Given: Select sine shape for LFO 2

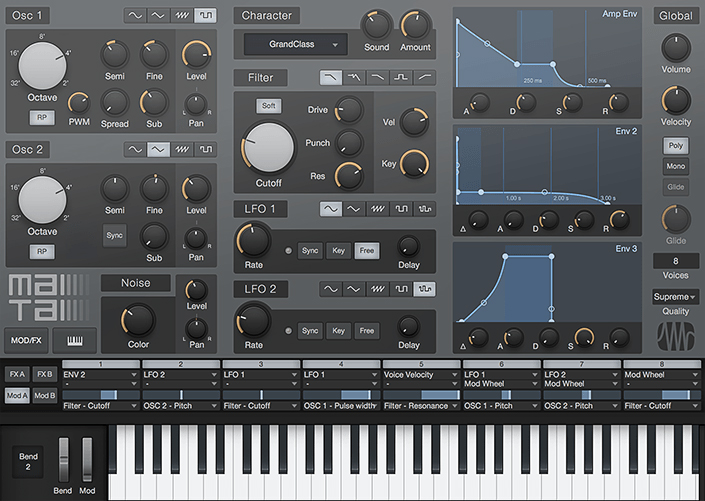Looking at the screenshot, I should point(331,289).
